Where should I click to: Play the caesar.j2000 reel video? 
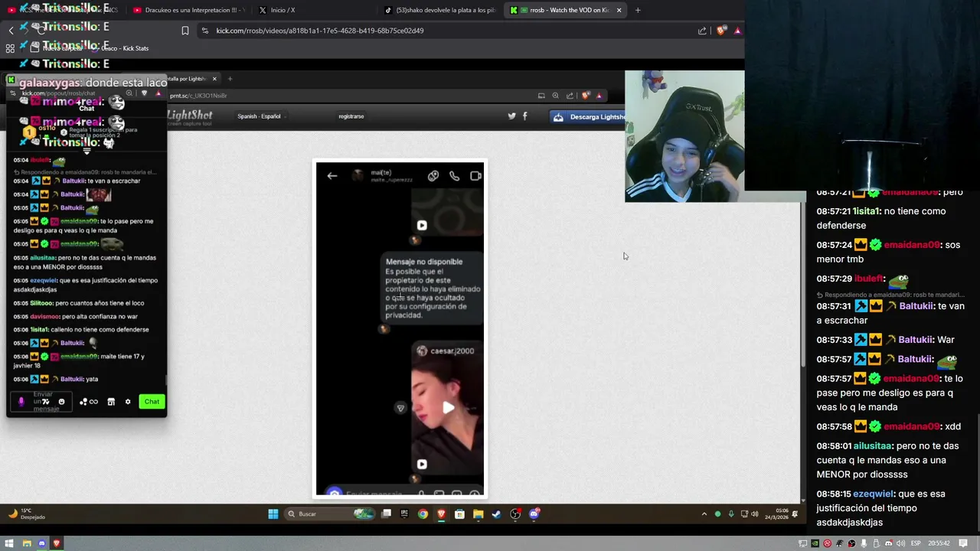click(x=448, y=407)
